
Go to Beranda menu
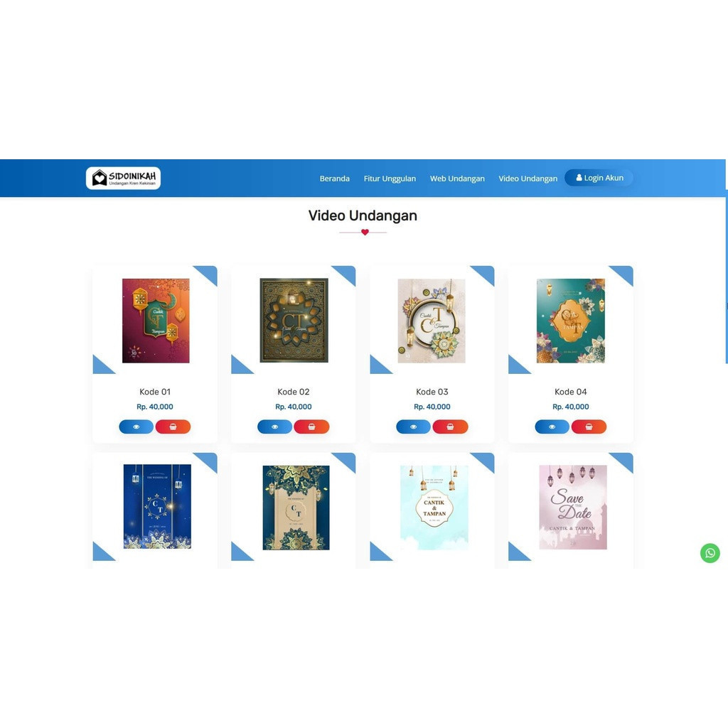pos(334,178)
